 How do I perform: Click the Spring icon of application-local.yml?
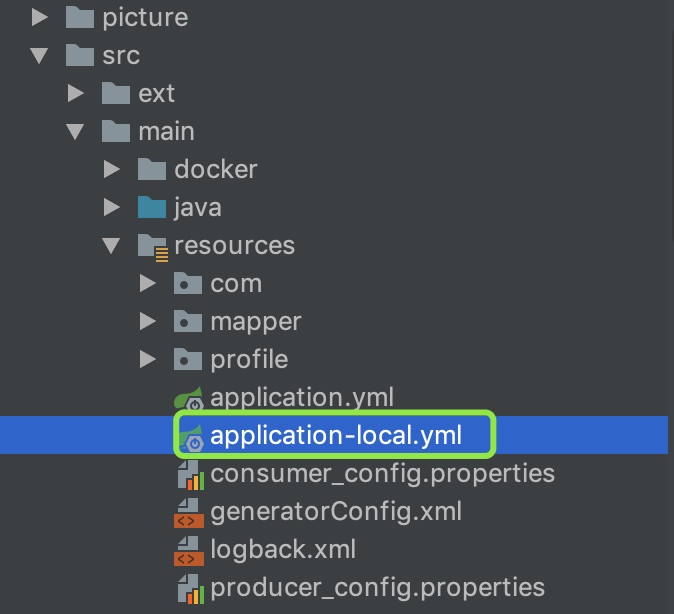(192, 437)
